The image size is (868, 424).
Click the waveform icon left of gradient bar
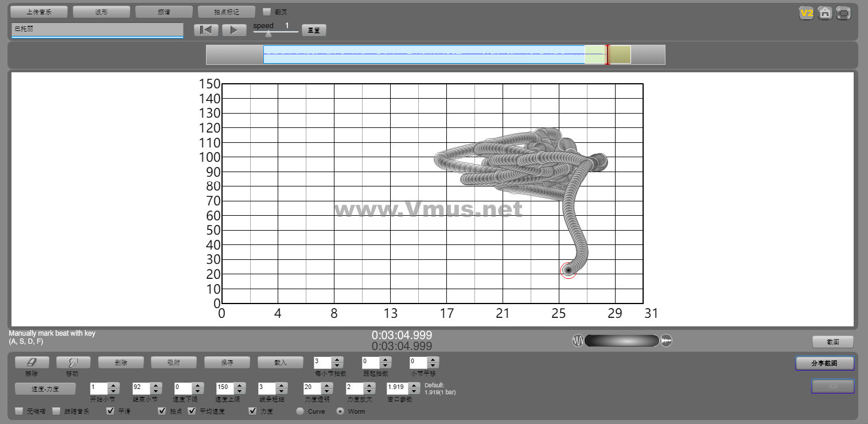click(x=578, y=341)
